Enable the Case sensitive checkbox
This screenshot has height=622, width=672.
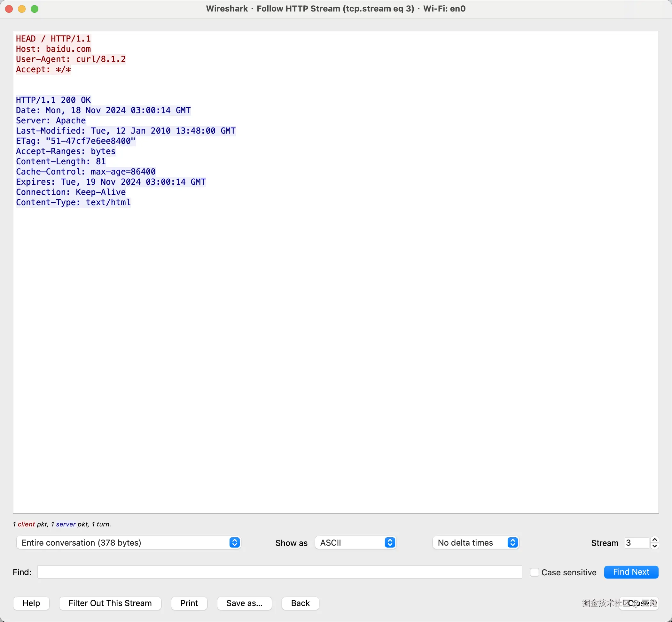pos(534,572)
